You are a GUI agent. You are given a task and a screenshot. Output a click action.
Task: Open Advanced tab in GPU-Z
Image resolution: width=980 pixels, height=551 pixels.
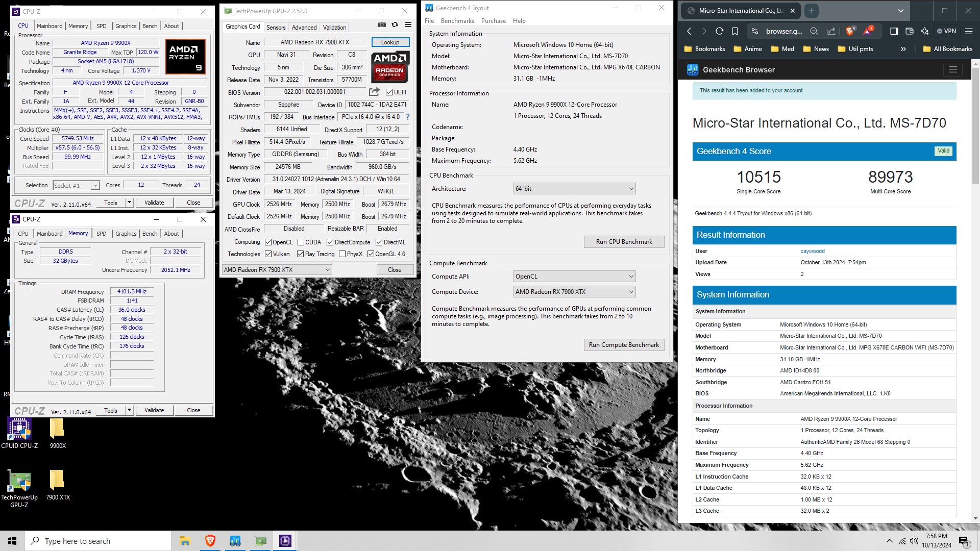[304, 28]
